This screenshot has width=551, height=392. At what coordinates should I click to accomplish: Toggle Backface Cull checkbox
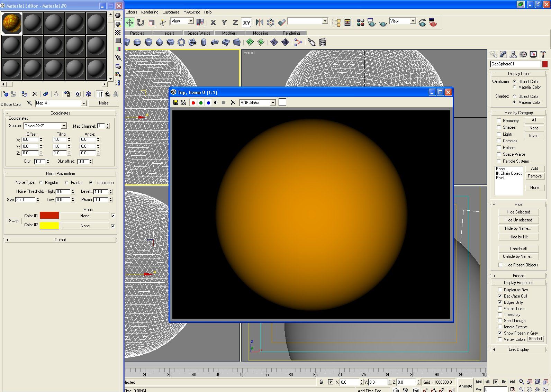tap(500, 296)
